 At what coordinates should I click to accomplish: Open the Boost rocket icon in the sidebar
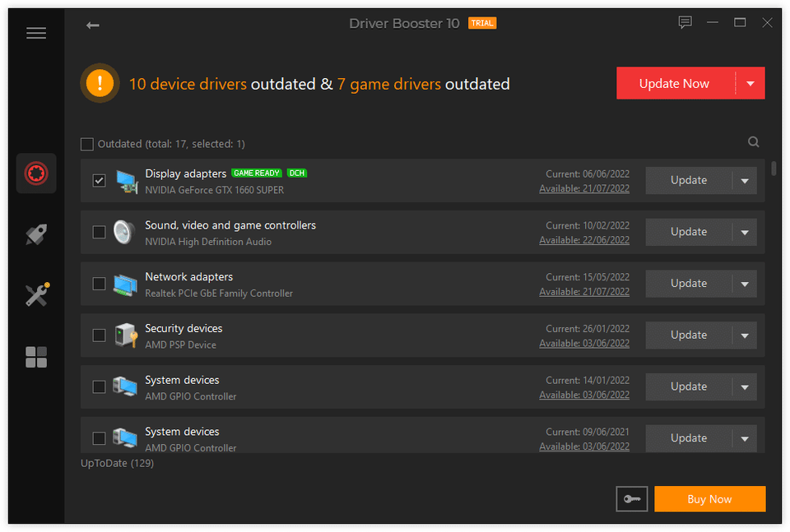click(36, 234)
